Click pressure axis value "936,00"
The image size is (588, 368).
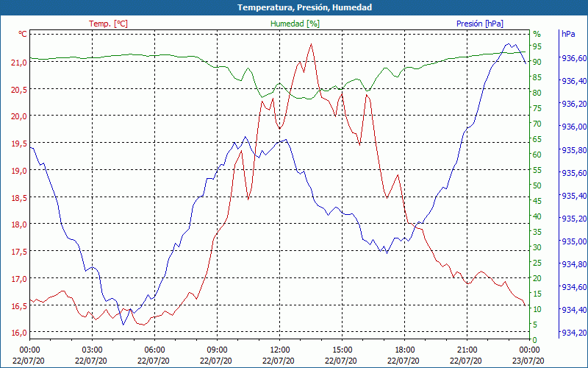(573, 127)
